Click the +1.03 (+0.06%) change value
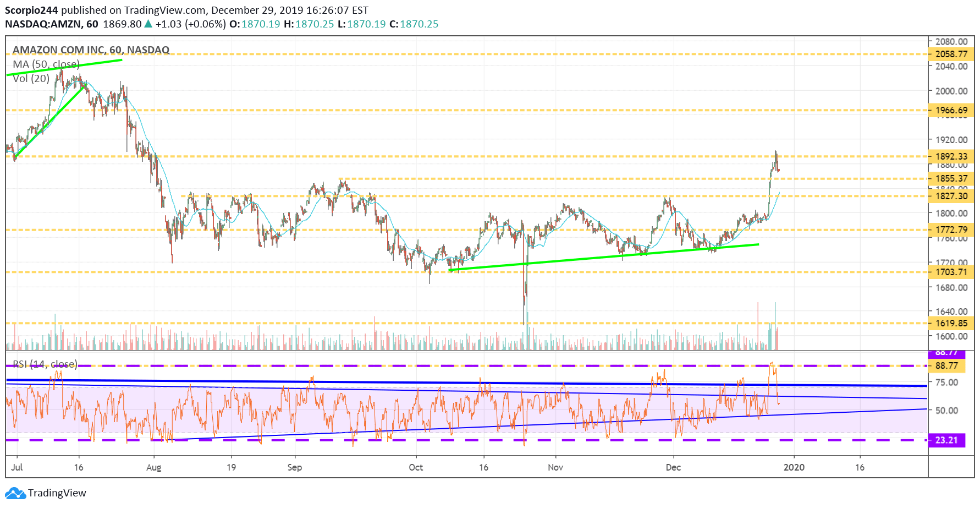 click(190, 24)
